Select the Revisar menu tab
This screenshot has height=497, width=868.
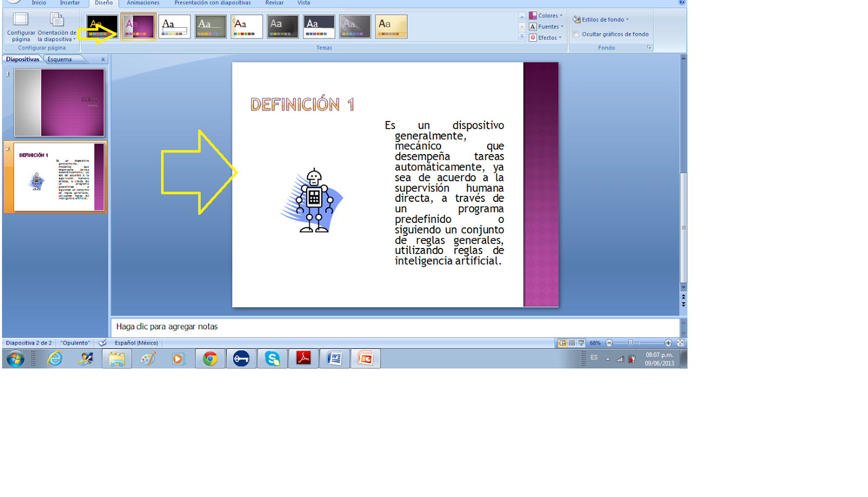274,3
